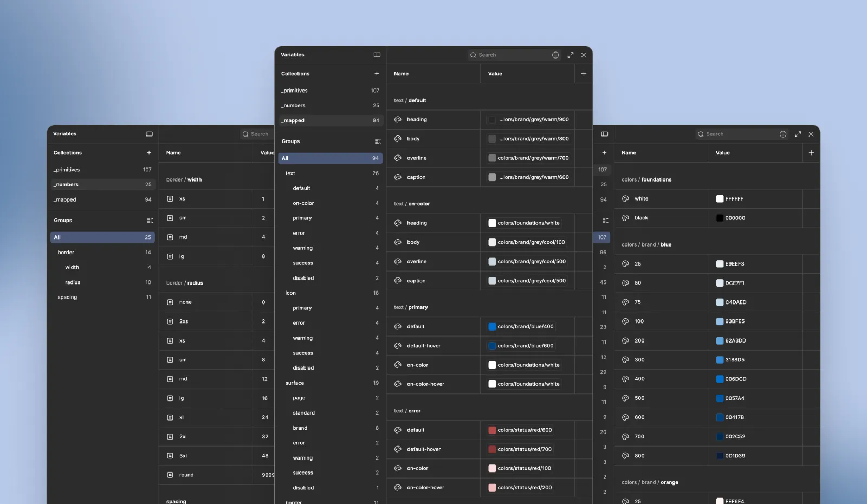Add a new variable using the plus icon
Viewport: 867px width, 504px height.
[x=584, y=73]
